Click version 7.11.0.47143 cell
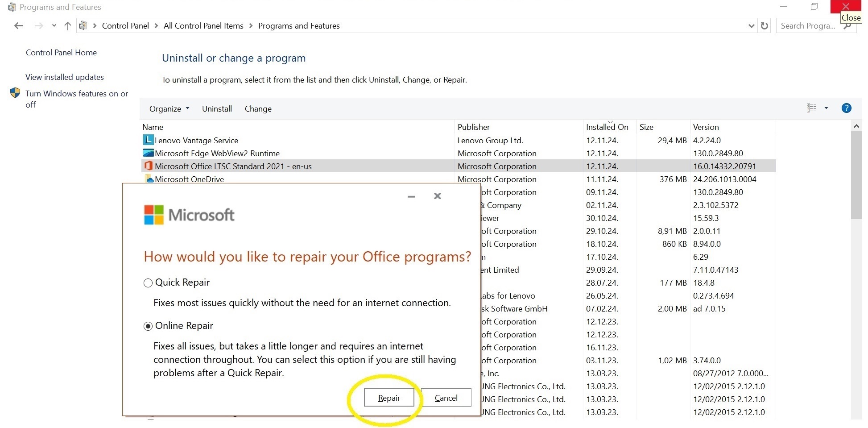868x428 pixels. (x=715, y=270)
